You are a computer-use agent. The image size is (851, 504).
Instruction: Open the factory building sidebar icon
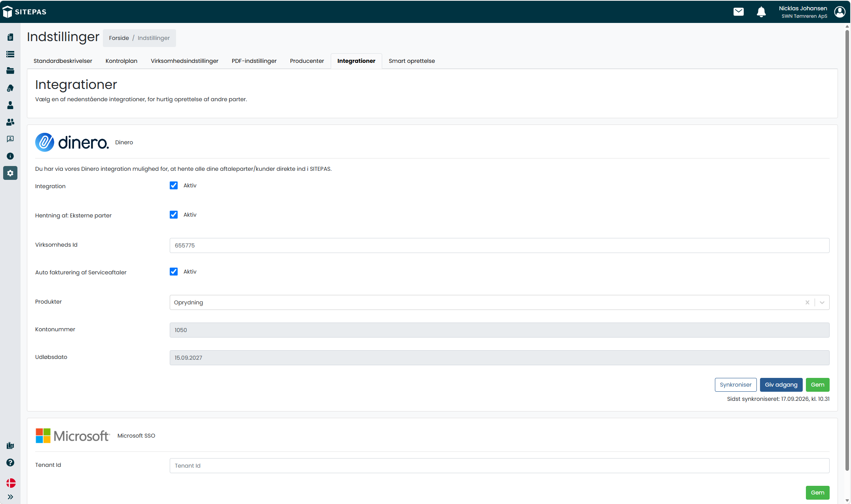click(x=10, y=445)
